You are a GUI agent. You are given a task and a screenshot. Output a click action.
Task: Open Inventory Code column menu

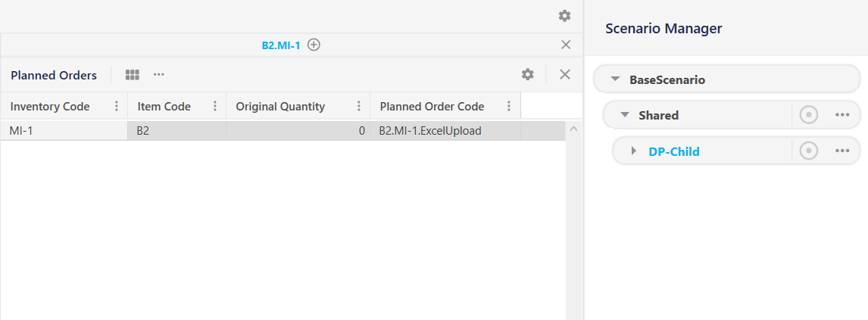117,107
